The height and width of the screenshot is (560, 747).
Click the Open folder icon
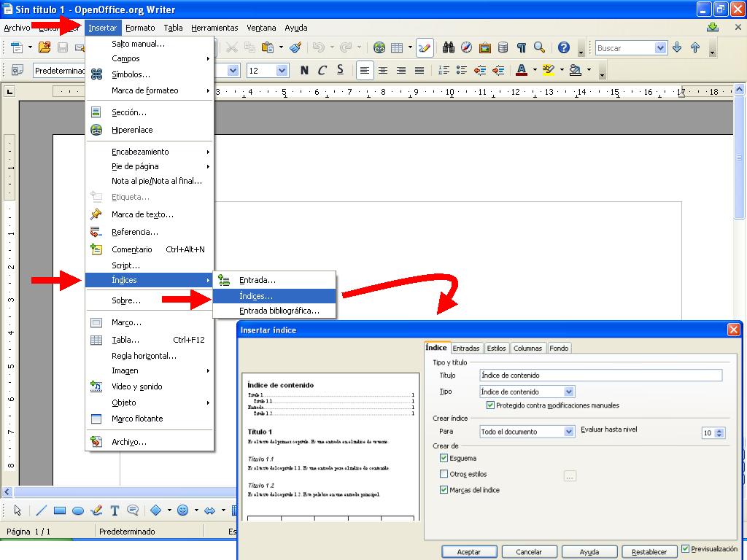click(44, 47)
